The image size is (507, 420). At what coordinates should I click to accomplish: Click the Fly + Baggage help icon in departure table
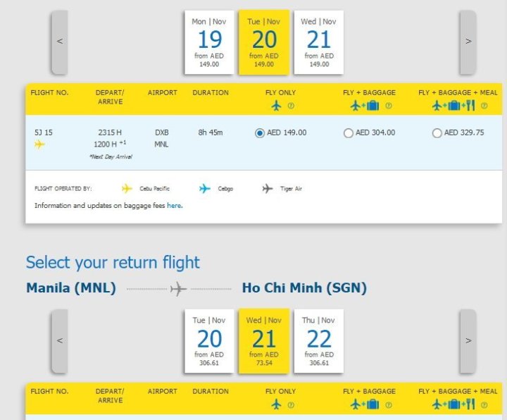[388, 106]
